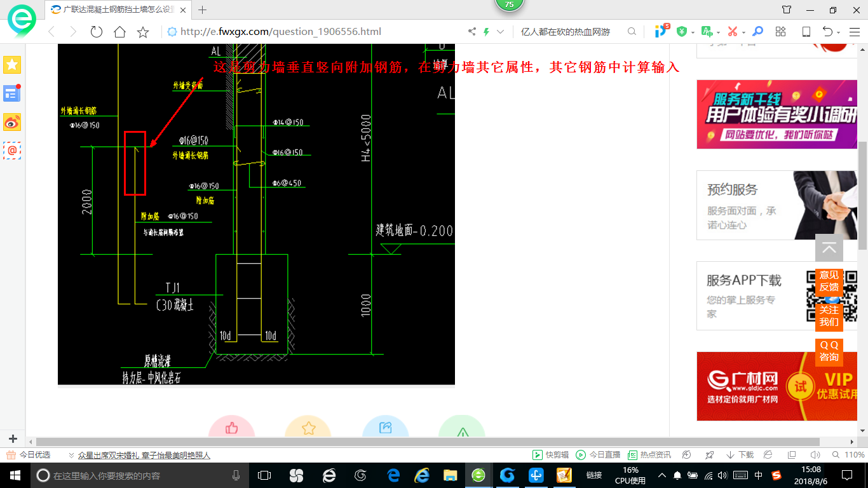Click the green report warning circle icon
868x488 pixels.
(x=462, y=428)
